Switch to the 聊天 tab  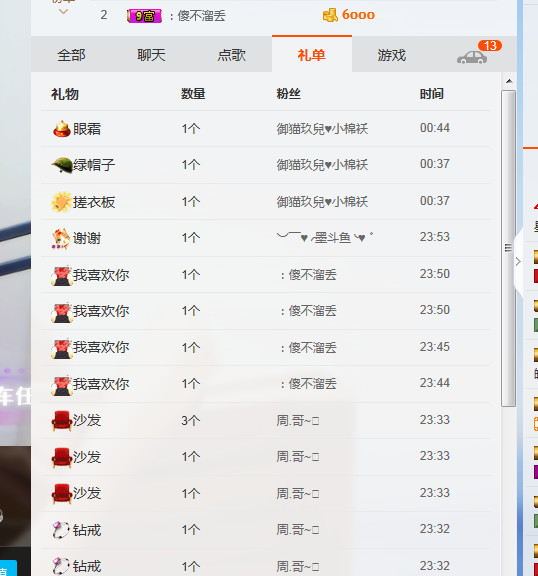coord(151,55)
